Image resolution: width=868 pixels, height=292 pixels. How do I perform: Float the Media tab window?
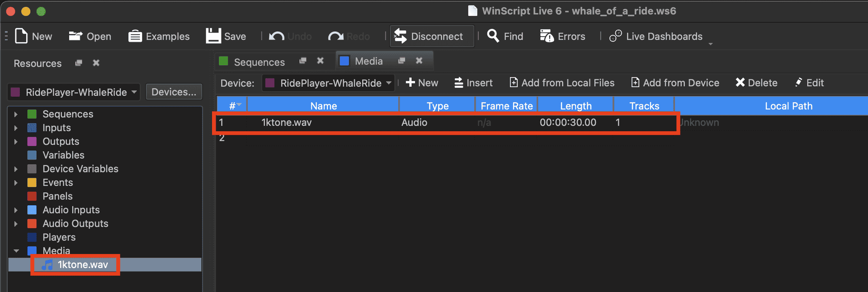tap(401, 61)
